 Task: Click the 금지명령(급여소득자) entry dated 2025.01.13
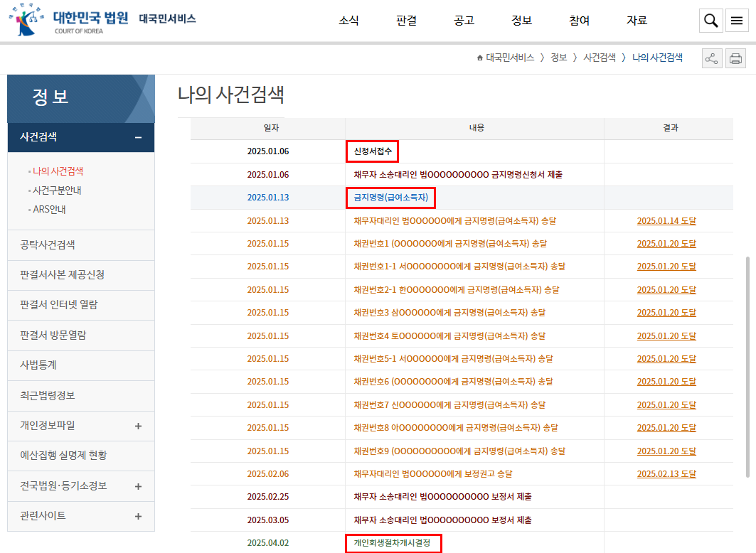tap(390, 198)
